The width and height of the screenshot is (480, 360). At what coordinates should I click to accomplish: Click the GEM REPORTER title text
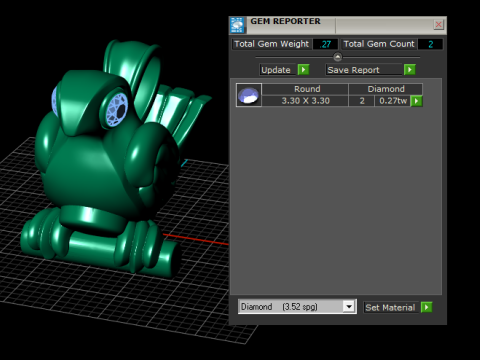pyautogui.click(x=286, y=21)
